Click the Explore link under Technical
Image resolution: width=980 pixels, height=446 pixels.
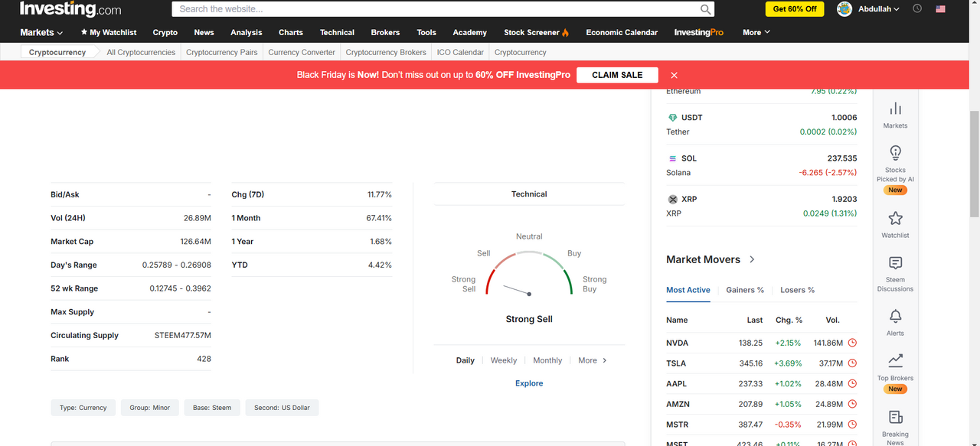click(x=529, y=383)
